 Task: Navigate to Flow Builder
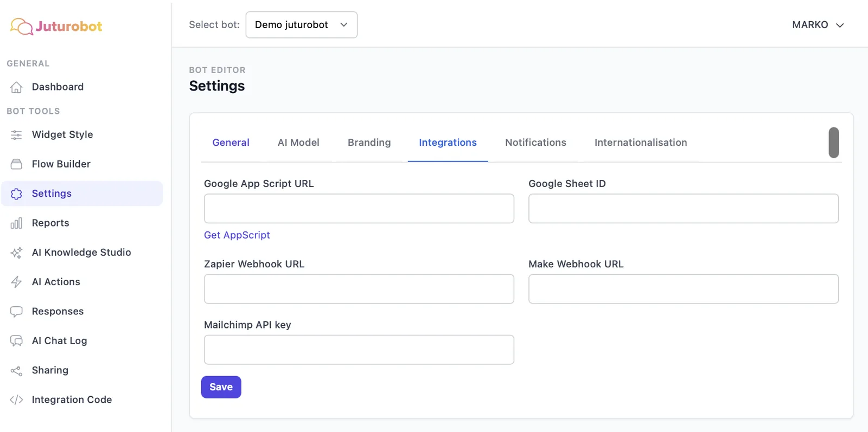(82, 164)
